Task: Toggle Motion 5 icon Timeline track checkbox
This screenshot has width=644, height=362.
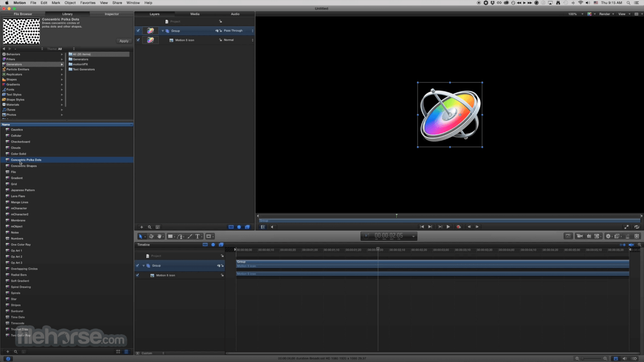Action: 137,275
